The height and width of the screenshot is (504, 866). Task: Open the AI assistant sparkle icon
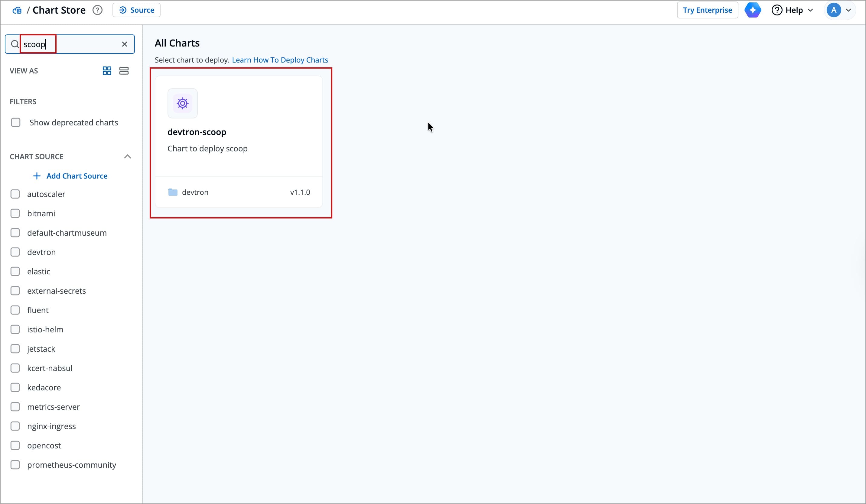(x=753, y=10)
